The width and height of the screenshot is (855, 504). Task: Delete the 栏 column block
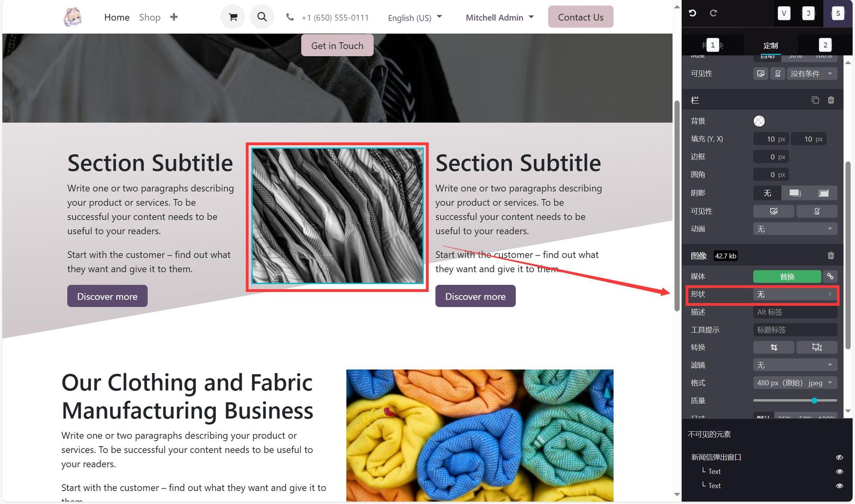tap(831, 100)
